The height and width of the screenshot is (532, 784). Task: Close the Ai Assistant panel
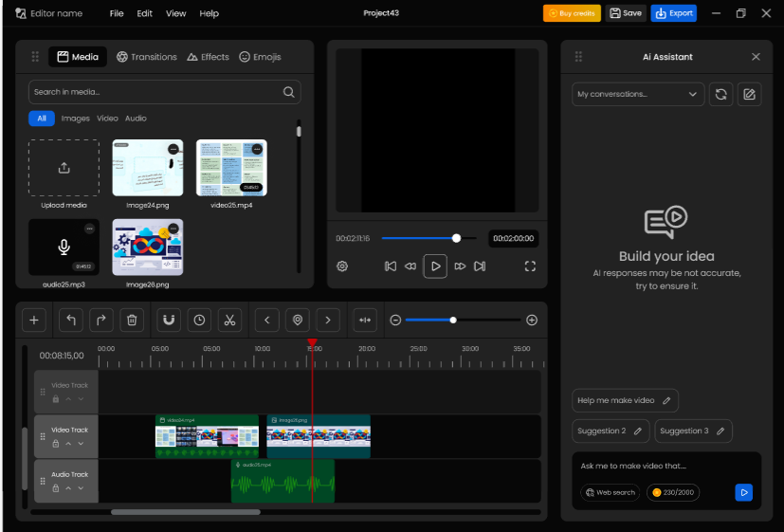(x=756, y=57)
